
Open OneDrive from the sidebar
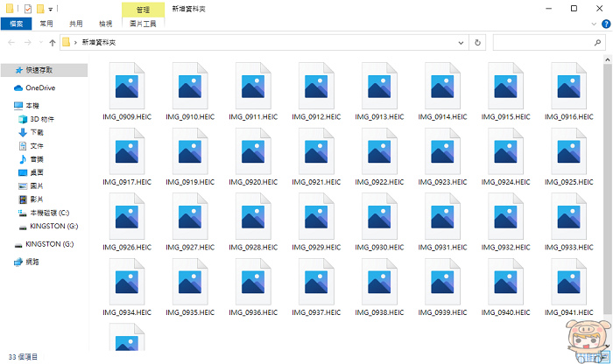39,88
